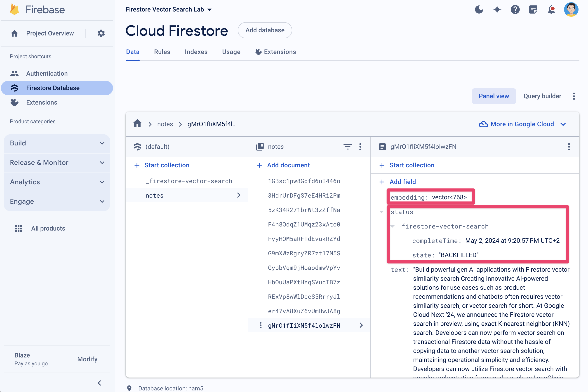Click the Panel view toggle button

(494, 96)
